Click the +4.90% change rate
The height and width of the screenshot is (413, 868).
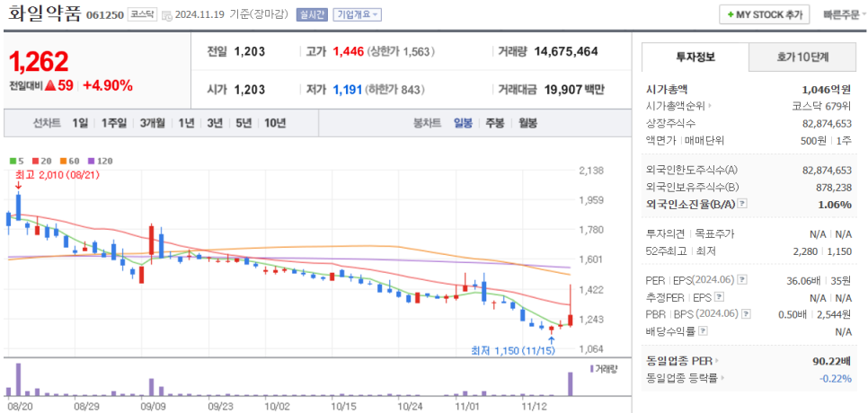coord(108,85)
